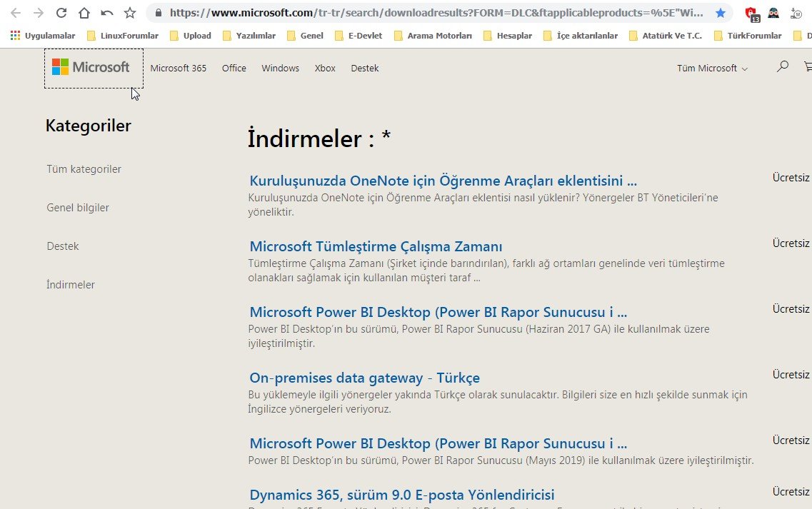812x509 pixels.
Task: Open the Uygulamalar apps grid icon
Action: tap(16, 35)
